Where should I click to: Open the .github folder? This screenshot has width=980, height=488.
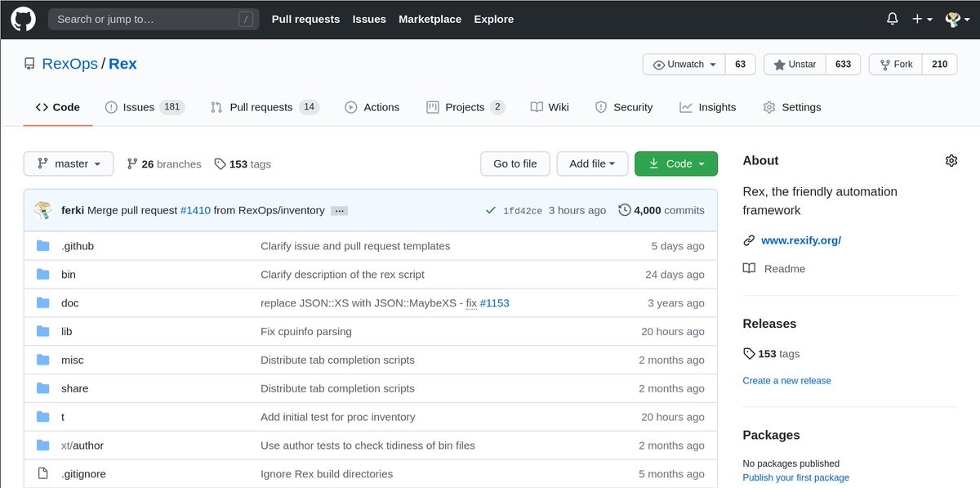point(78,246)
